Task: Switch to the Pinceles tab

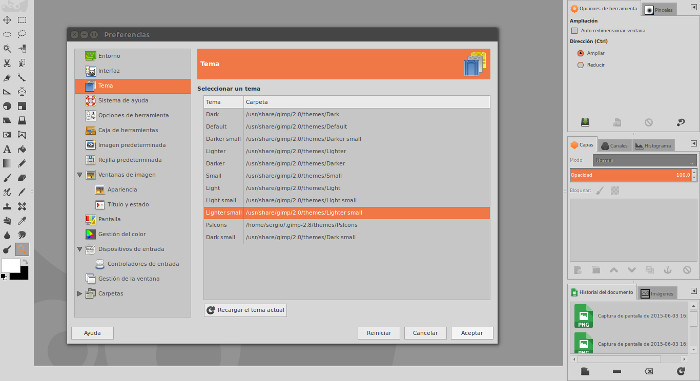Action: pos(659,10)
